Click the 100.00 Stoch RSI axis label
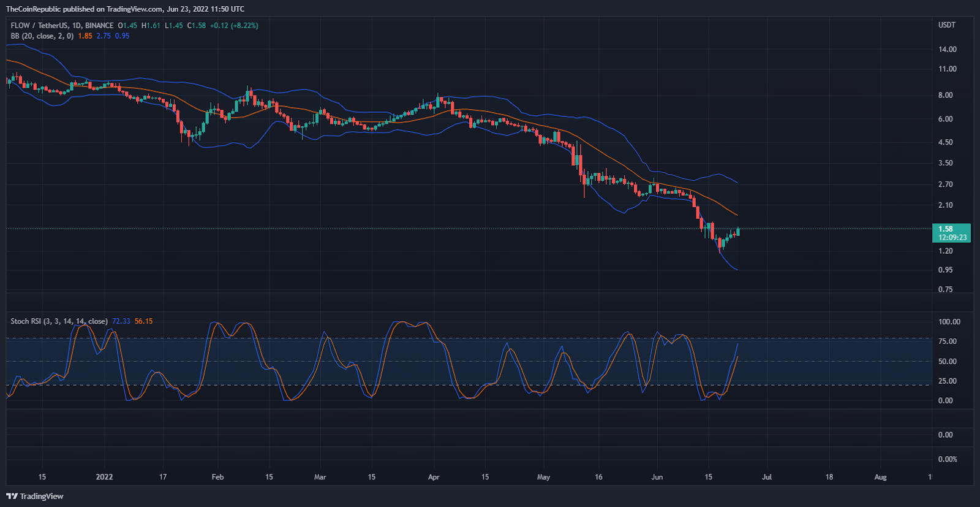The image size is (980, 507). [949, 322]
